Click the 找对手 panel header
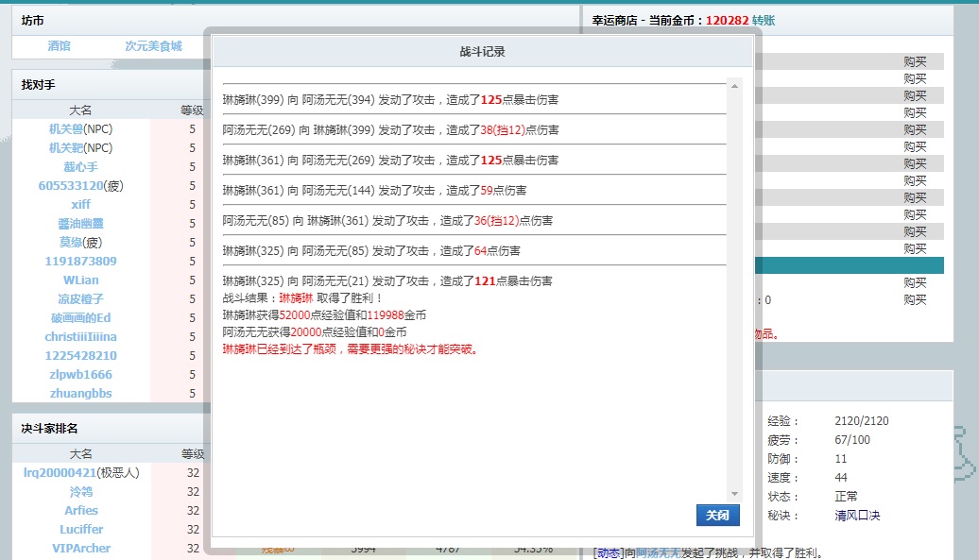979x560 pixels. click(38, 85)
